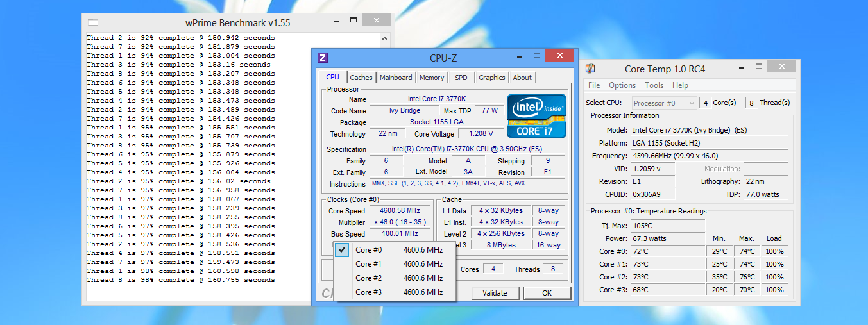Click the Tj. Max value 105°C

tap(667, 226)
